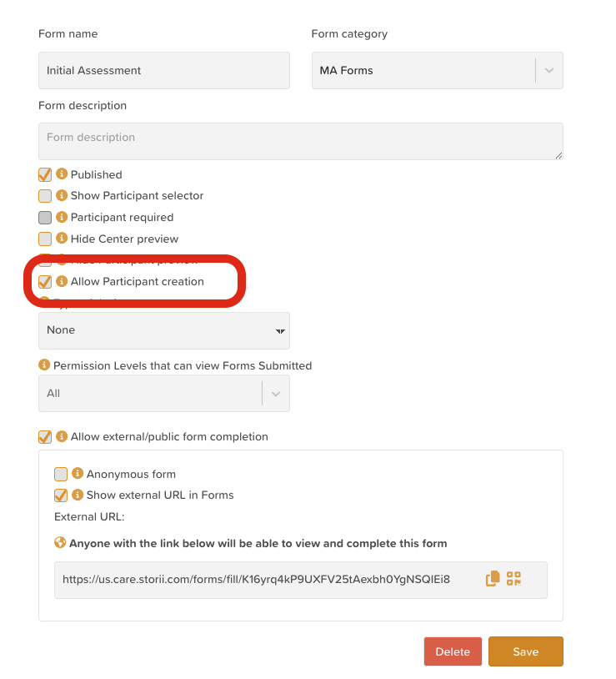Enable Show Participant selector checkbox
The height and width of the screenshot is (679, 616).
coord(45,196)
